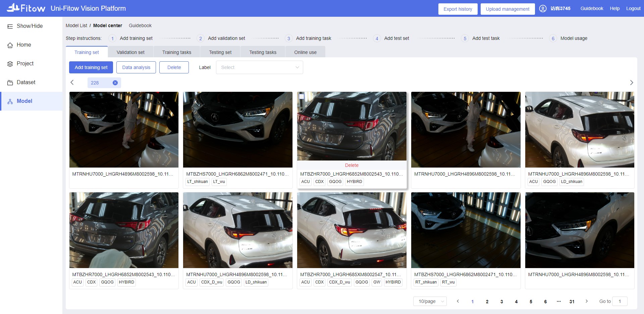
Task: Go to previous pagination page arrow
Action: coord(458,301)
